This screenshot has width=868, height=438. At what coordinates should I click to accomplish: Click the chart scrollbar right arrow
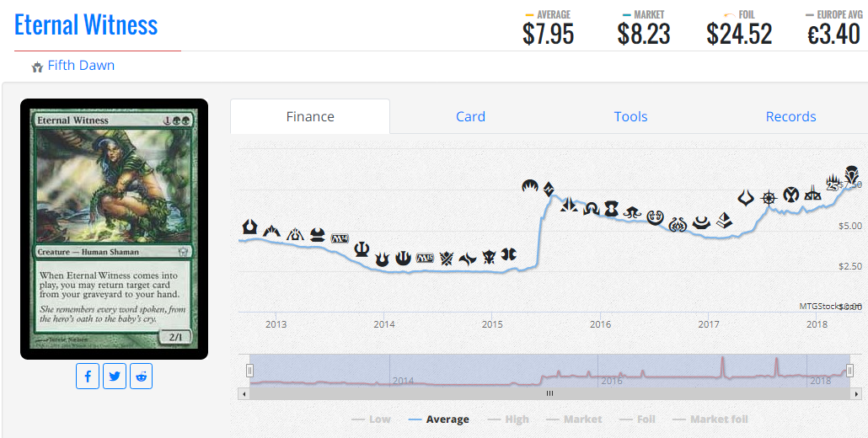(856, 393)
